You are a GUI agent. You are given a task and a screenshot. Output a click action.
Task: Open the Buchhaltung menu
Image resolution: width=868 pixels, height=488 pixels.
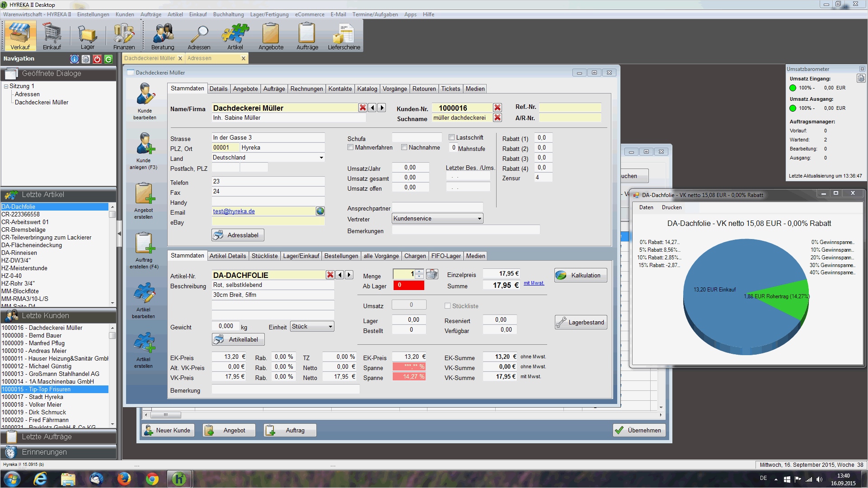[228, 14]
